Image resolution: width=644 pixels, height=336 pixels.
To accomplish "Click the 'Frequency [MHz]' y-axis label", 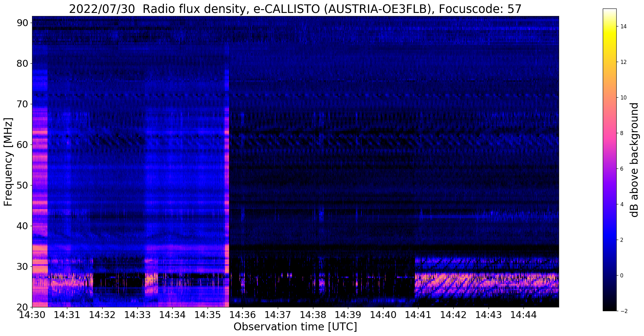I will pos(8,162).
